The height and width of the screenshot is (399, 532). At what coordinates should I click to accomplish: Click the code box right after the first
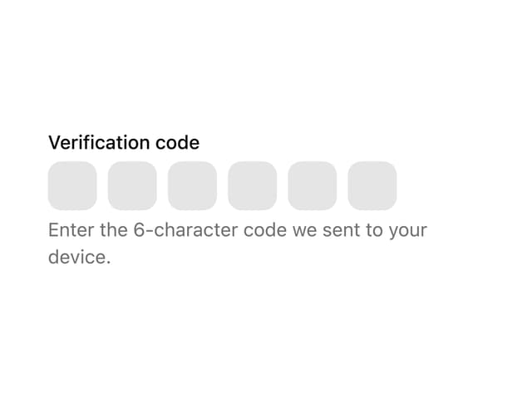tap(132, 185)
